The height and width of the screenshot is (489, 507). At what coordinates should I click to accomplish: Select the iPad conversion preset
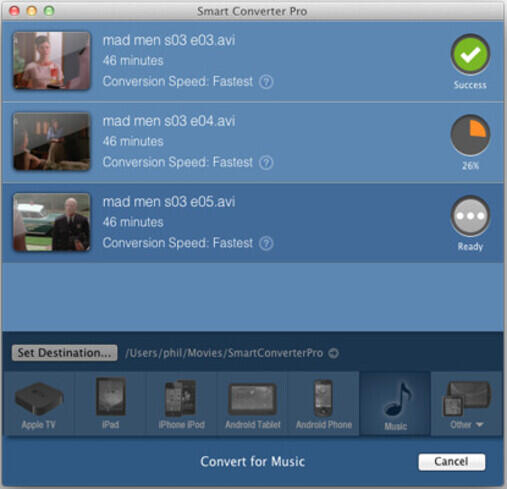(110, 404)
